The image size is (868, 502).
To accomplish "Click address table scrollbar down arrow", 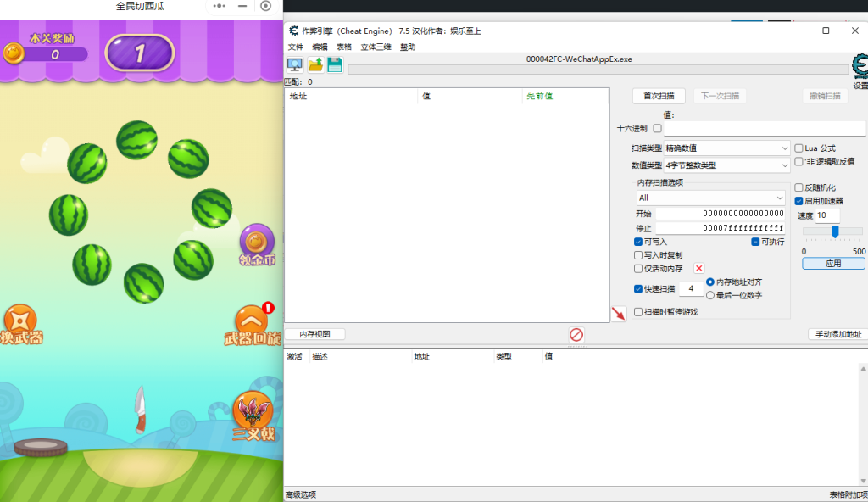I will (x=863, y=481).
